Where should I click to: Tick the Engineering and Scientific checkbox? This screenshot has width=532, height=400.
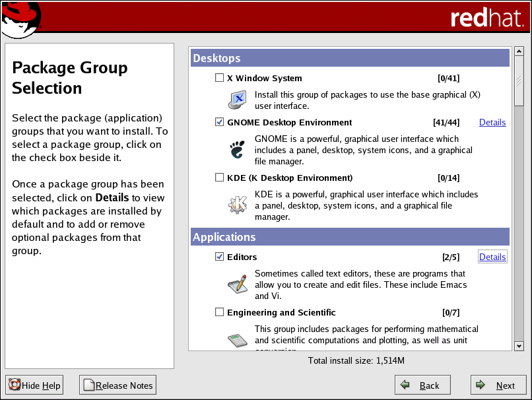coord(219,312)
